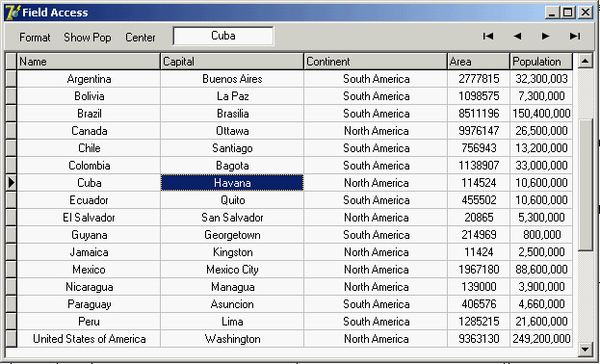Click the edit box containing Cuba
Viewport: 600px width, 364px height.
click(x=223, y=36)
